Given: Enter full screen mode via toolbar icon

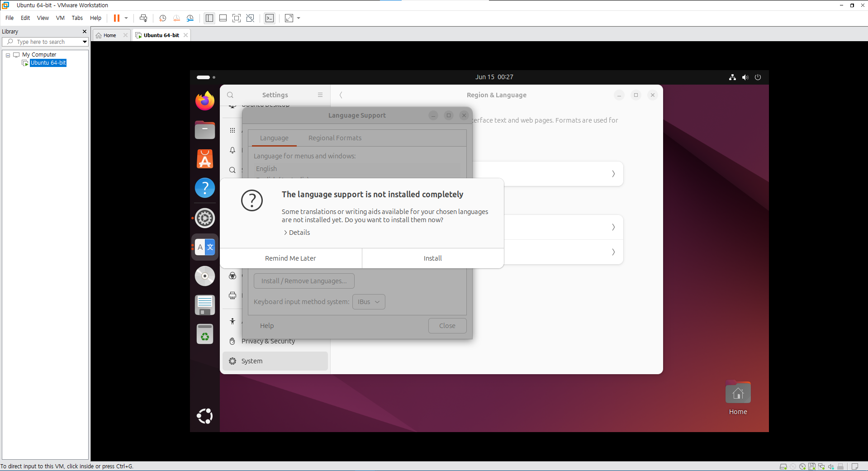Looking at the screenshot, I should 237,18.
